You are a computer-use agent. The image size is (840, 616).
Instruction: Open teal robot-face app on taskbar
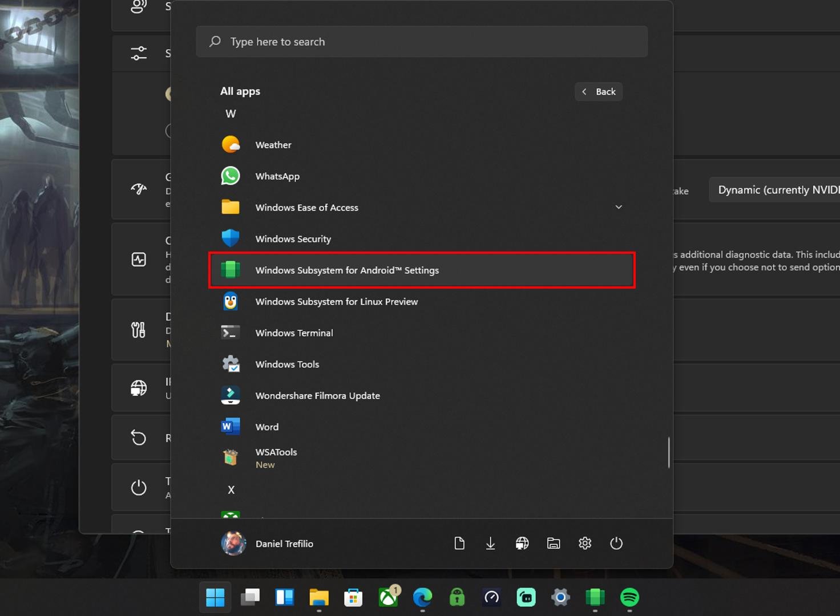[526, 597]
